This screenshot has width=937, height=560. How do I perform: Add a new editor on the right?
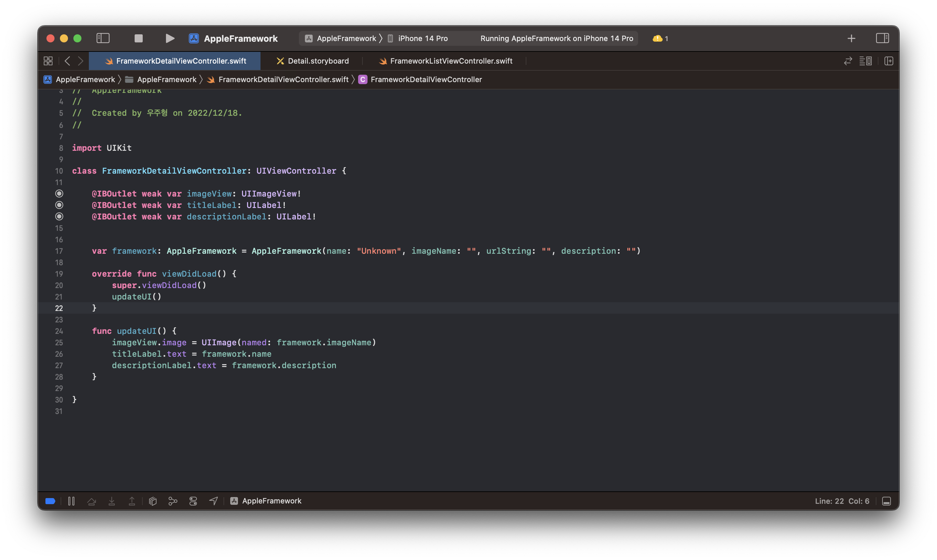pos(889,61)
